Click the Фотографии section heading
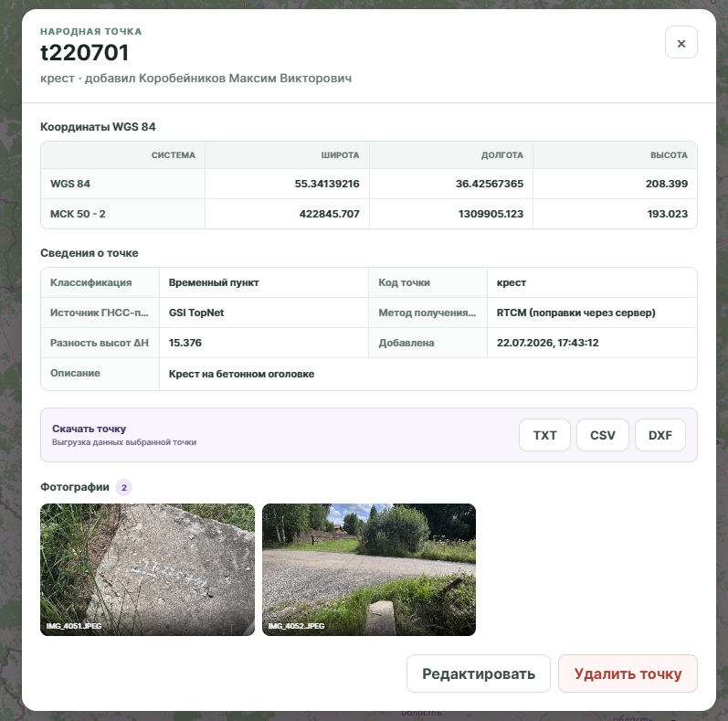Viewport: 728px width, 721px height. 75,487
